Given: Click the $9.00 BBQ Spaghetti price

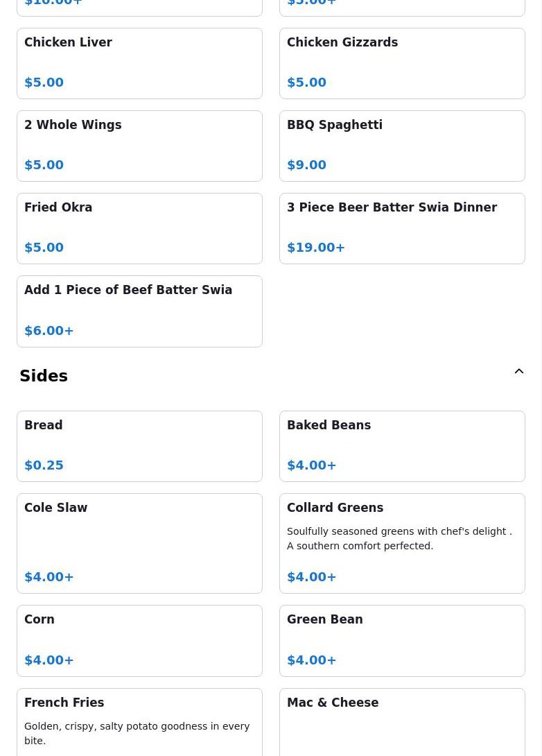Looking at the screenshot, I should [306, 165].
